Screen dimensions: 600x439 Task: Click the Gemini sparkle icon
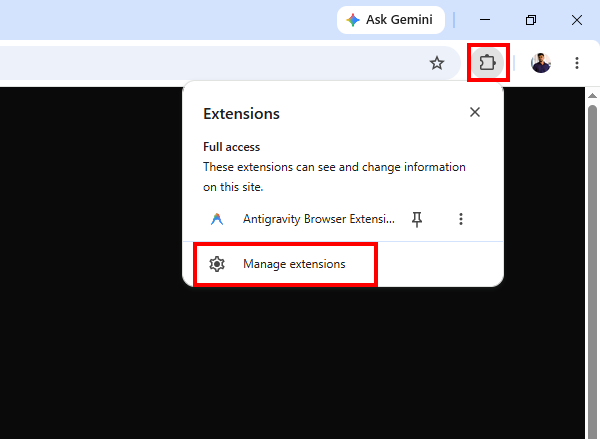tap(353, 20)
